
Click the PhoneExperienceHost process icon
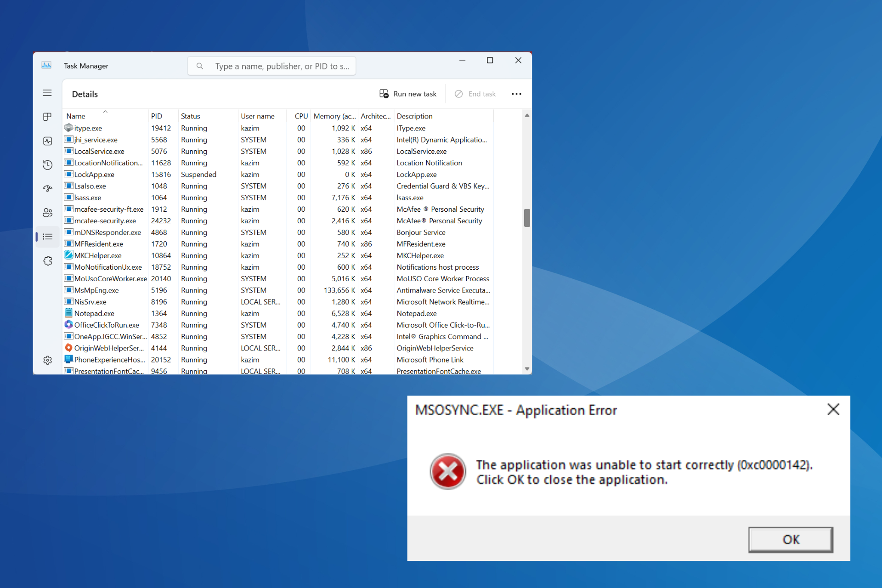point(68,359)
